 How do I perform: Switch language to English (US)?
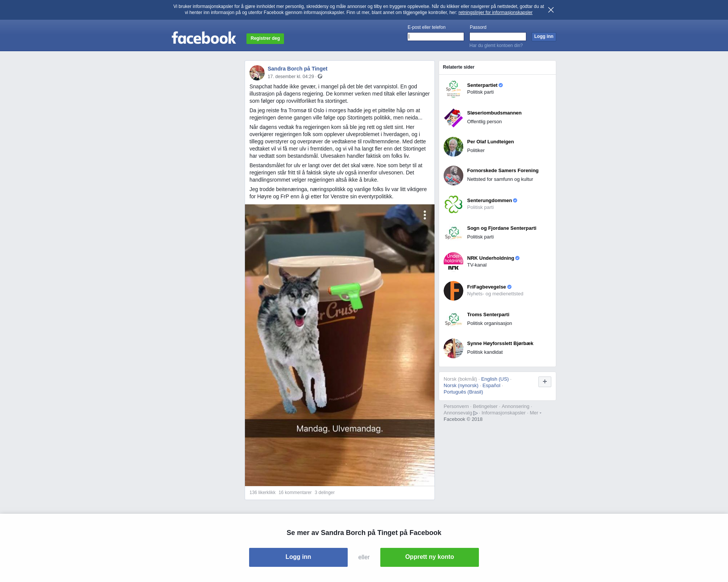tap(495, 379)
